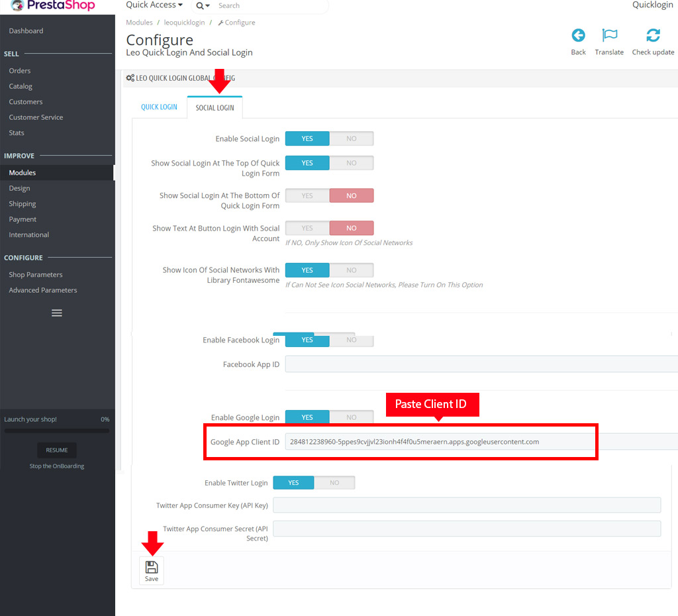Set Show Text At Button Login to YES
678x616 pixels.
coord(307,228)
